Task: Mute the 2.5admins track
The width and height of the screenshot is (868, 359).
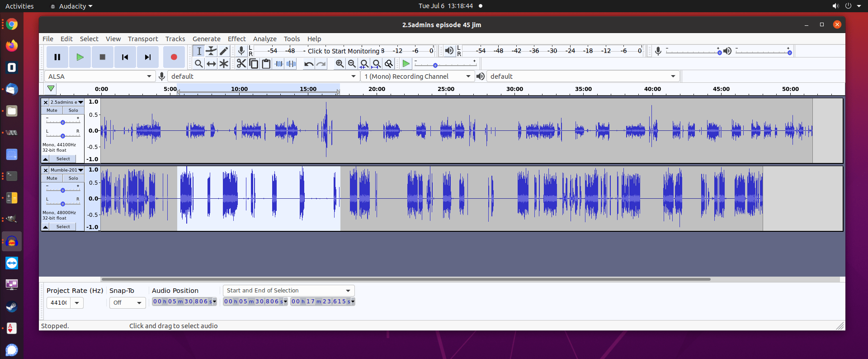Action: (52, 110)
